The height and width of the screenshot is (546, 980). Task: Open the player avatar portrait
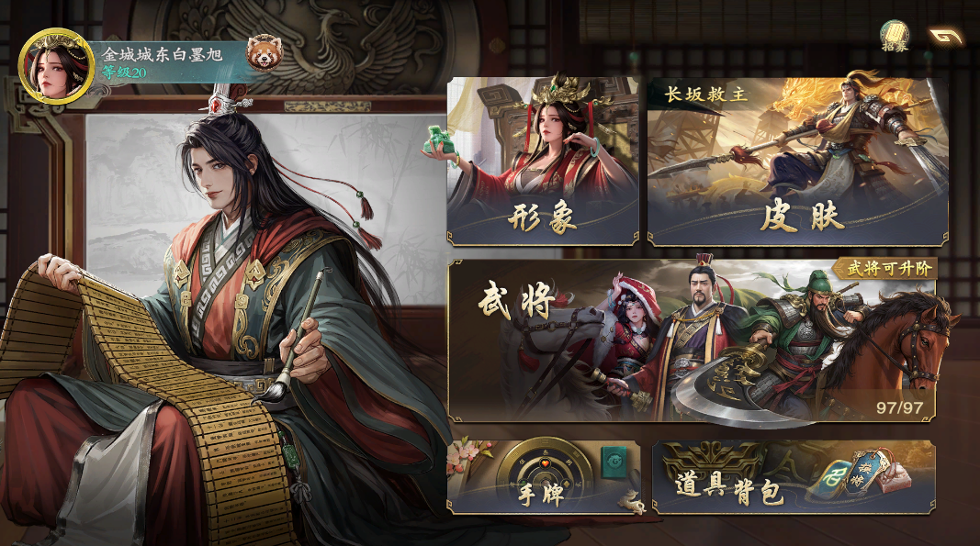pos(56,65)
